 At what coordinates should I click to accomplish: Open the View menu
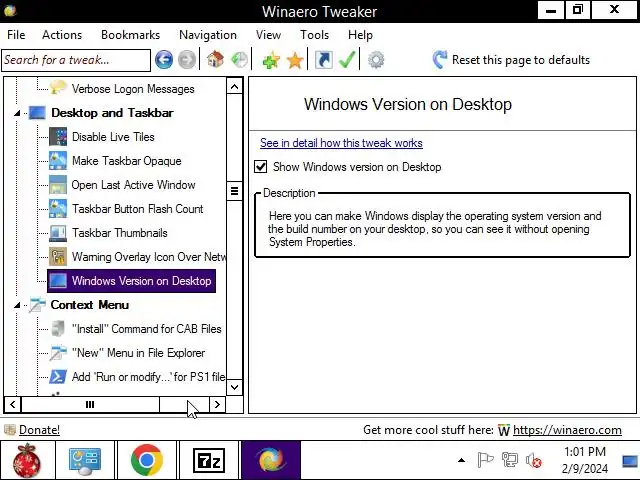(x=268, y=35)
